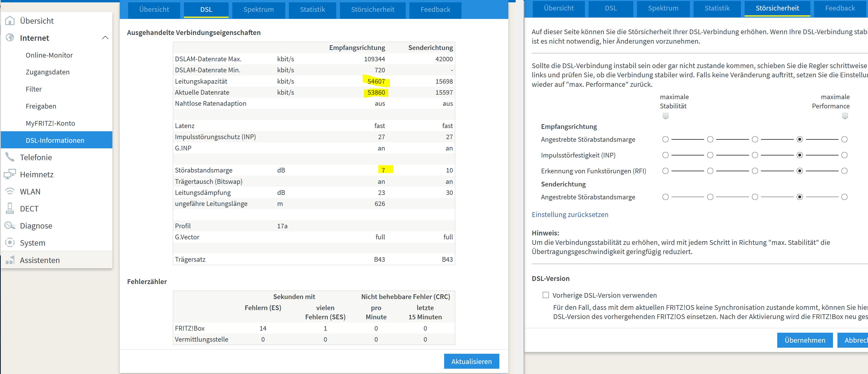Click the DECT cordless phone icon

coord(10,209)
